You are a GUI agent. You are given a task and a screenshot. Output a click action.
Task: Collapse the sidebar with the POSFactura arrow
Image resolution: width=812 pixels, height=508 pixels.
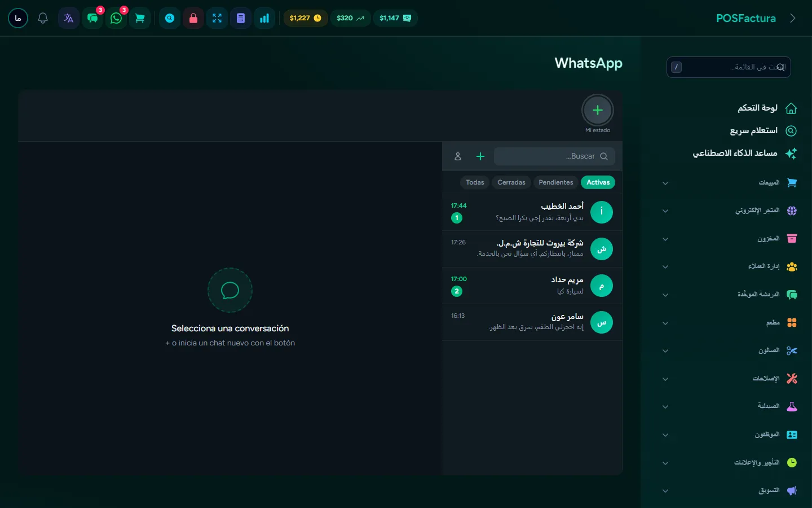tap(793, 18)
